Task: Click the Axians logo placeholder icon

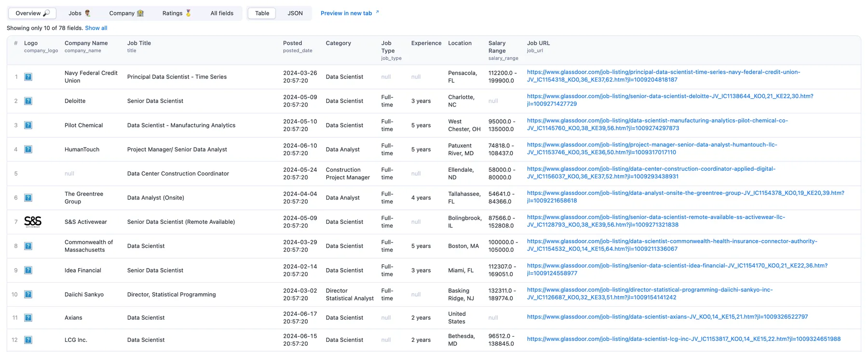Action: (28, 317)
